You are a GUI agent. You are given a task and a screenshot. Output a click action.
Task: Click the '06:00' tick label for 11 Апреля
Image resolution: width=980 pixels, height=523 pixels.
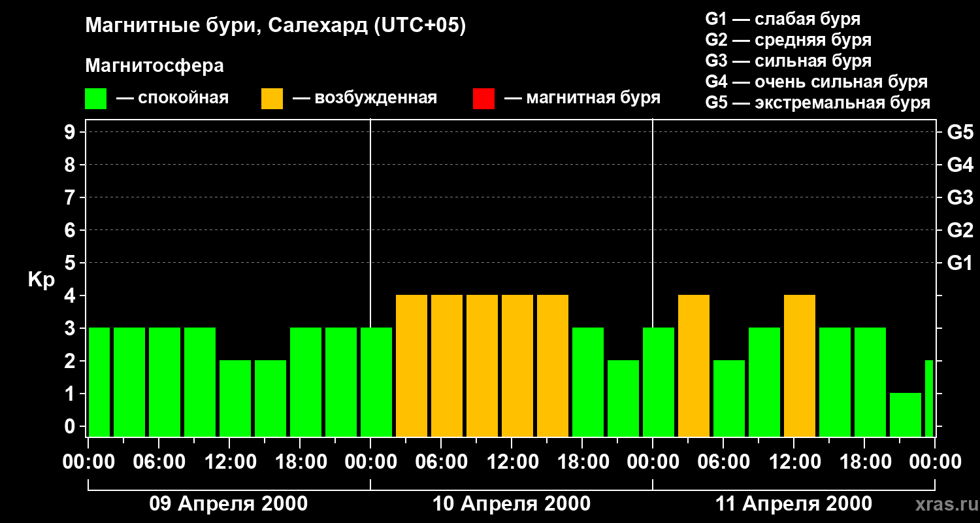tap(723, 462)
